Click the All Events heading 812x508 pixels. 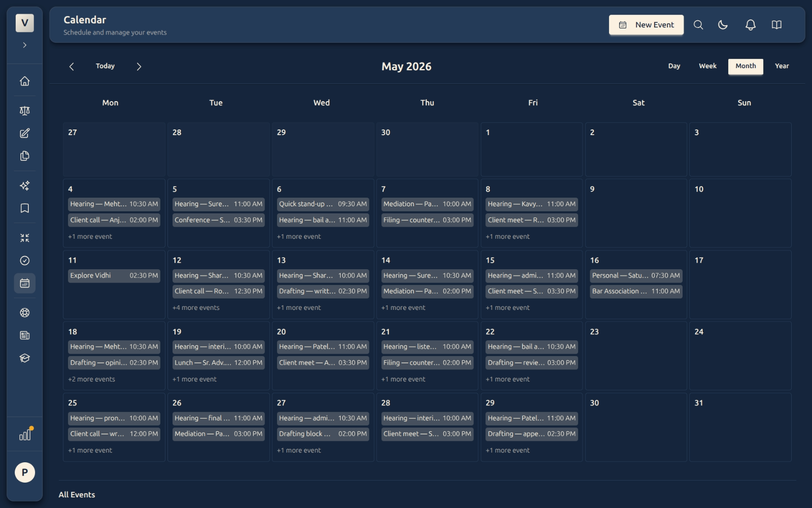[77, 495]
